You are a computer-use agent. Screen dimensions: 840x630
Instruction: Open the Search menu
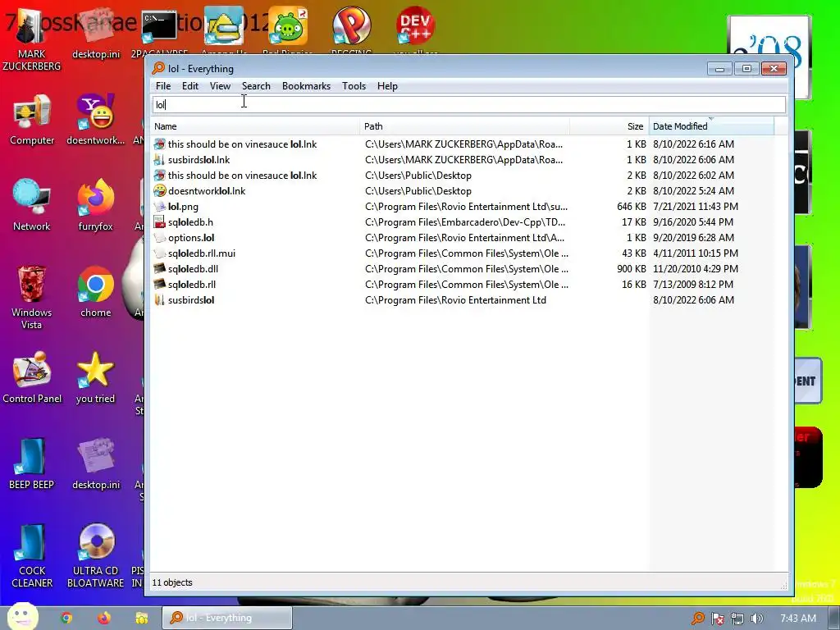256,86
